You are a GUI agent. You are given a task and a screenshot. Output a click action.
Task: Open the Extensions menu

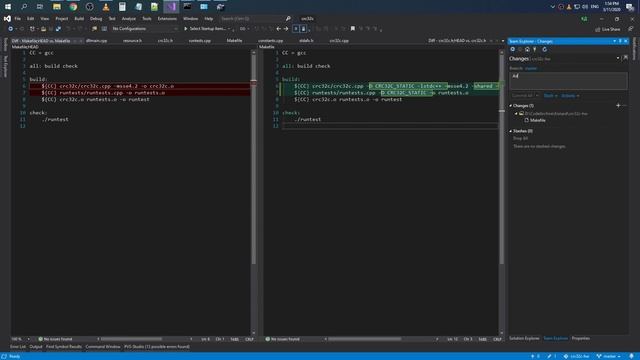167,18
